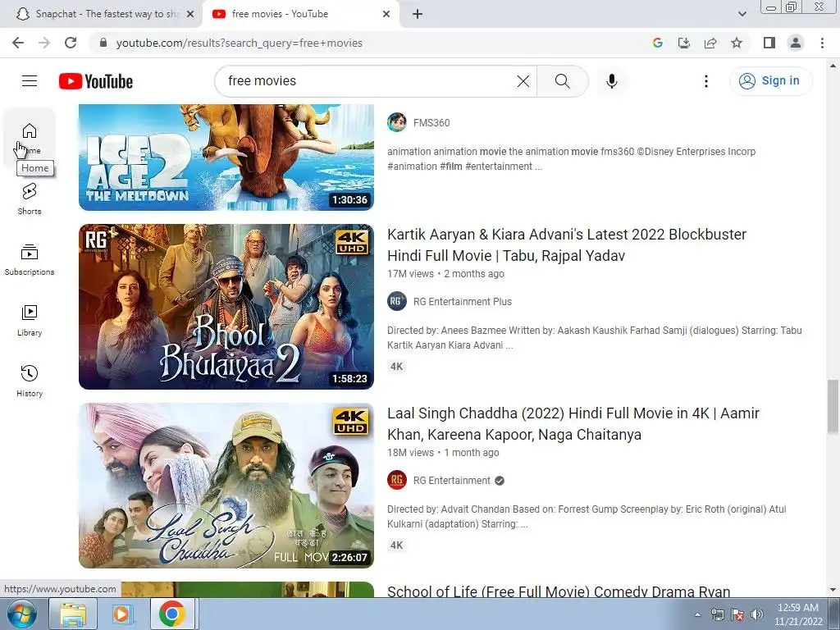Click the vertical scrollbar thumb
The width and height of the screenshot is (840, 630).
click(x=833, y=407)
